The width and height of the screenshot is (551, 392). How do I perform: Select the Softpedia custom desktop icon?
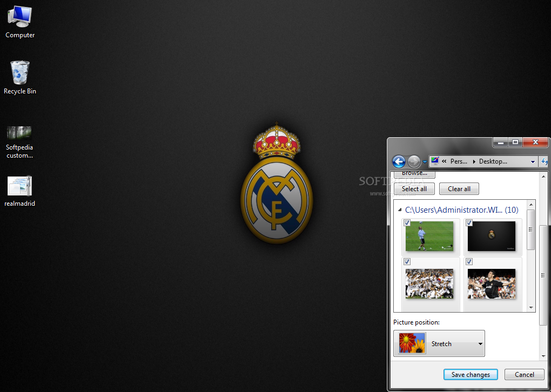(x=19, y=142)
